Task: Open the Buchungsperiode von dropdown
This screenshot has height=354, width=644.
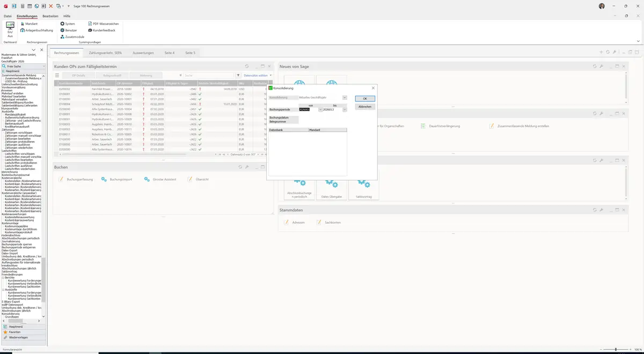Action: [x=320, y=109]
